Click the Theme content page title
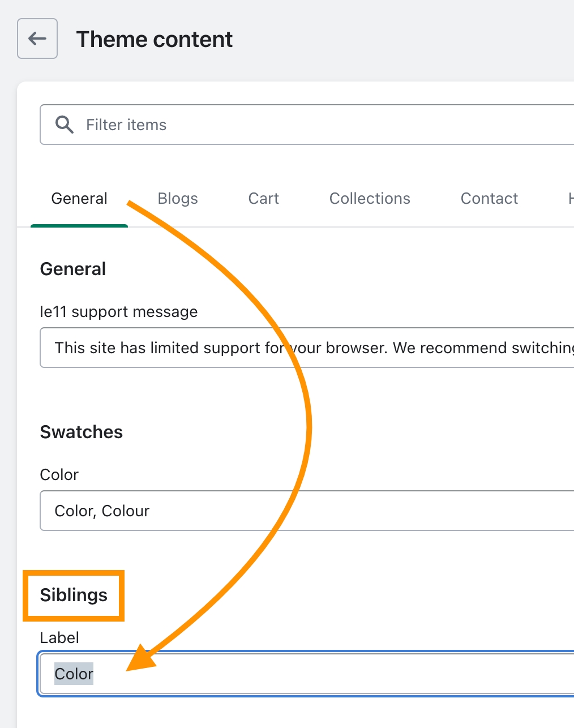This screenshot has height=728, width=574. [x=154, y=39]
